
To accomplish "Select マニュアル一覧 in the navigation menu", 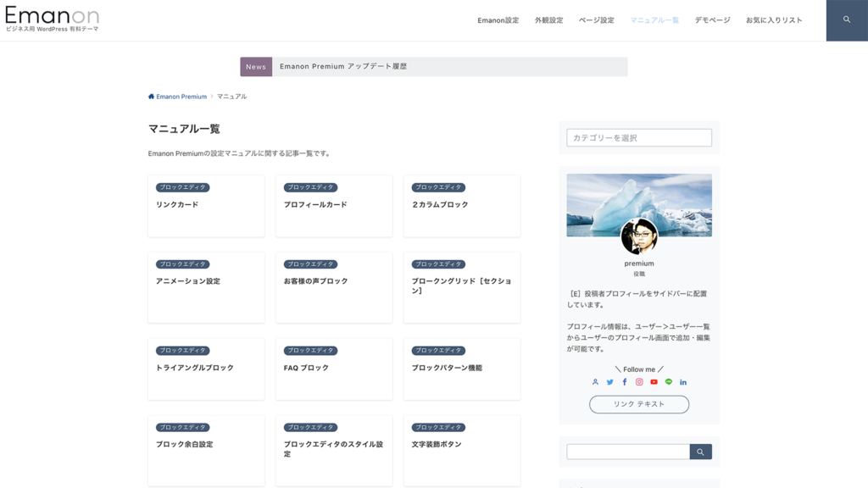I will [x=654, y=19].
